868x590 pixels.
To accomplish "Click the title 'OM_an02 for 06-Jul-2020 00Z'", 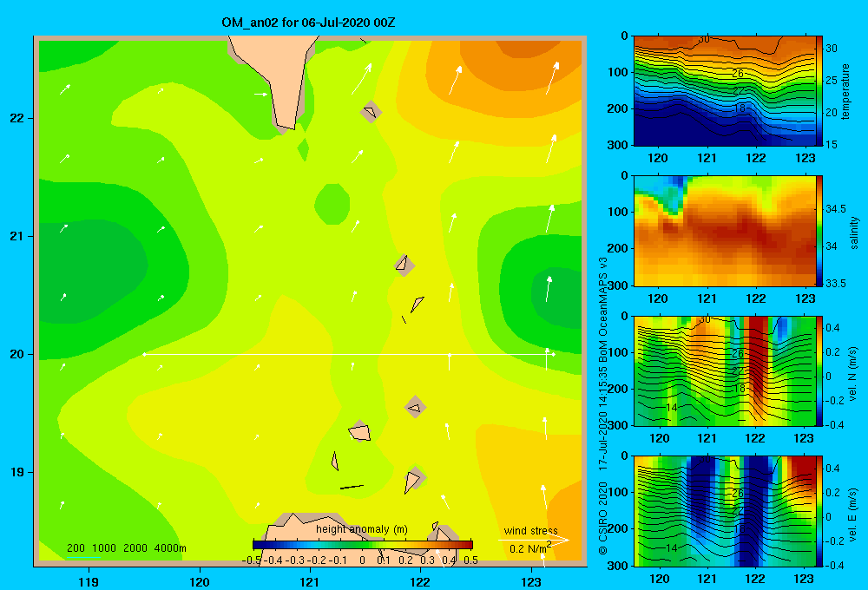I will 308,23.
